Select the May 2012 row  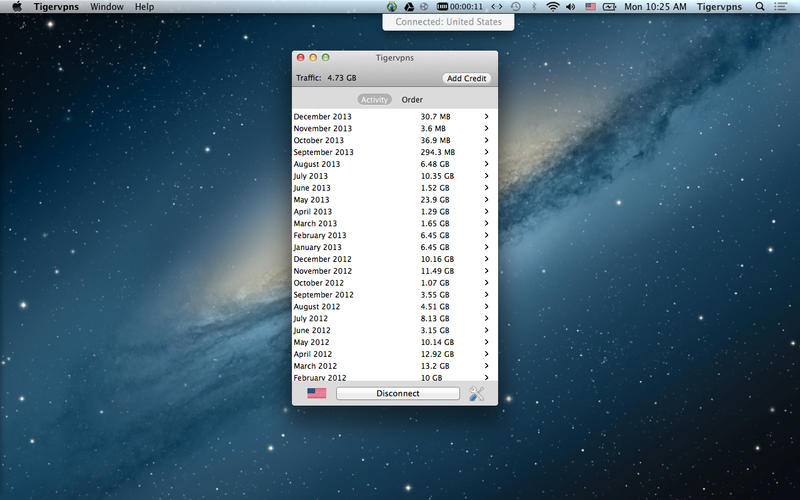394,342
